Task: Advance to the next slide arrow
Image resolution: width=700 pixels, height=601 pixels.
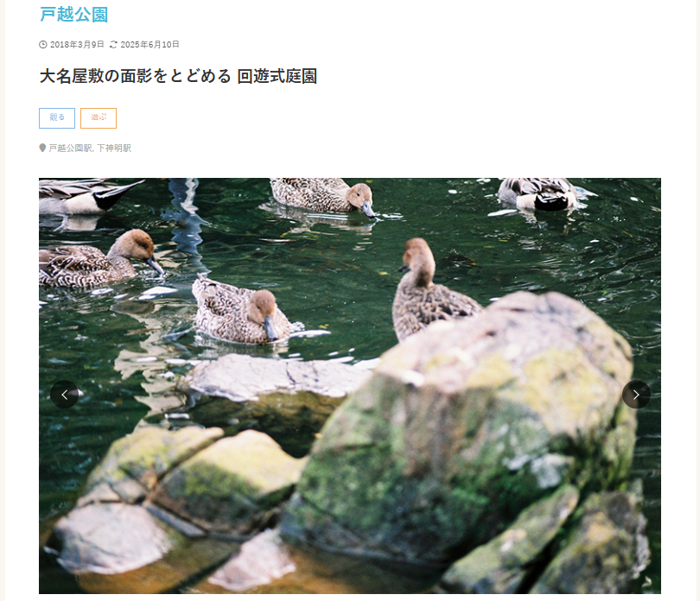Action: [636, 395]
